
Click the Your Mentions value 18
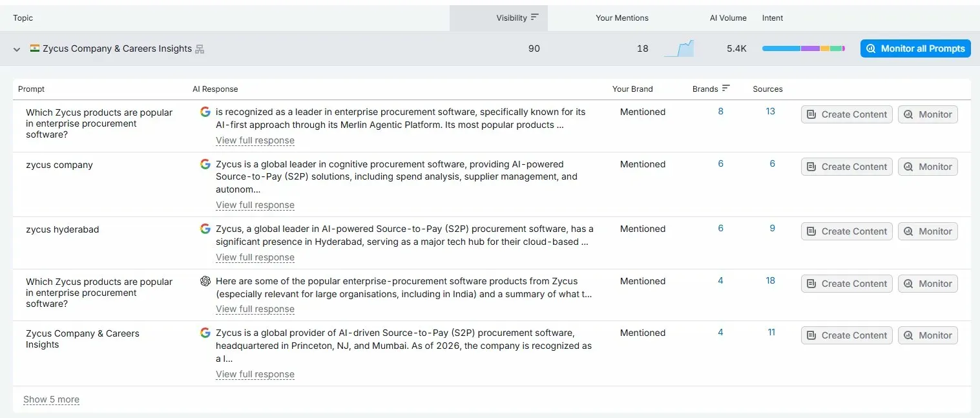pos(642,48)
